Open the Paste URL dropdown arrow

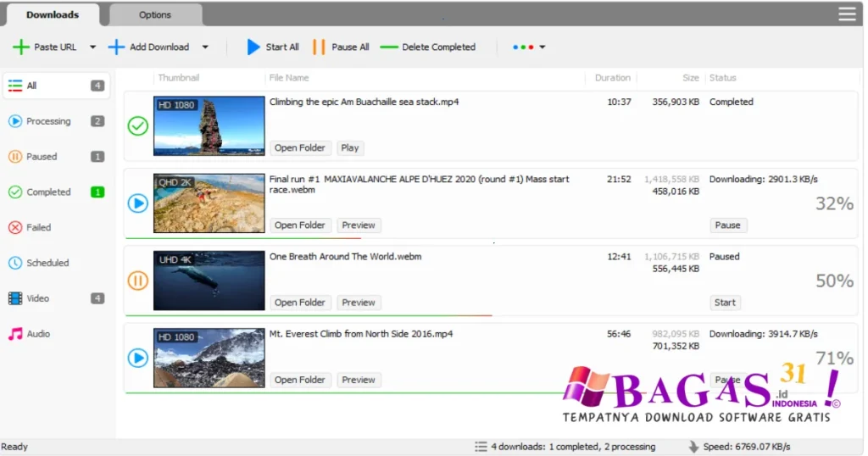92,47
